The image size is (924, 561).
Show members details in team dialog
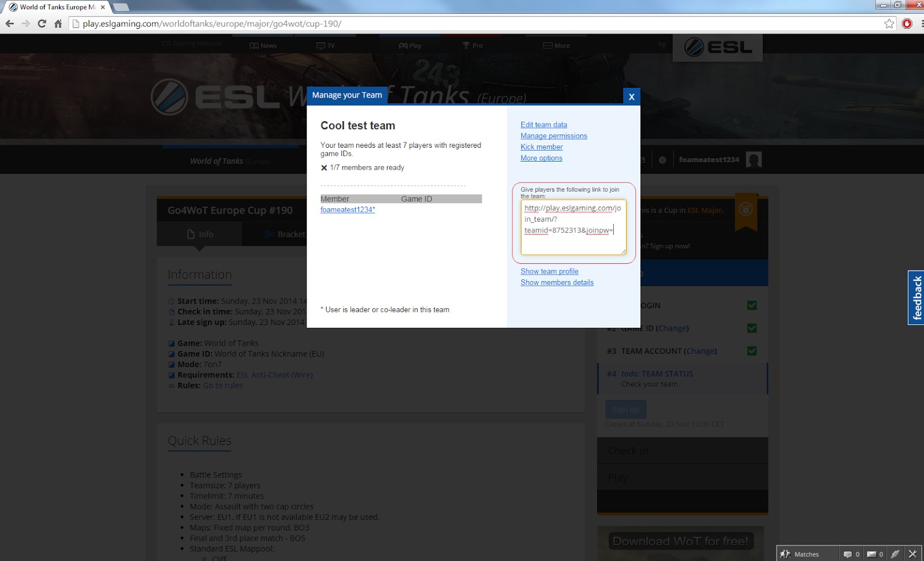point(557,283)
